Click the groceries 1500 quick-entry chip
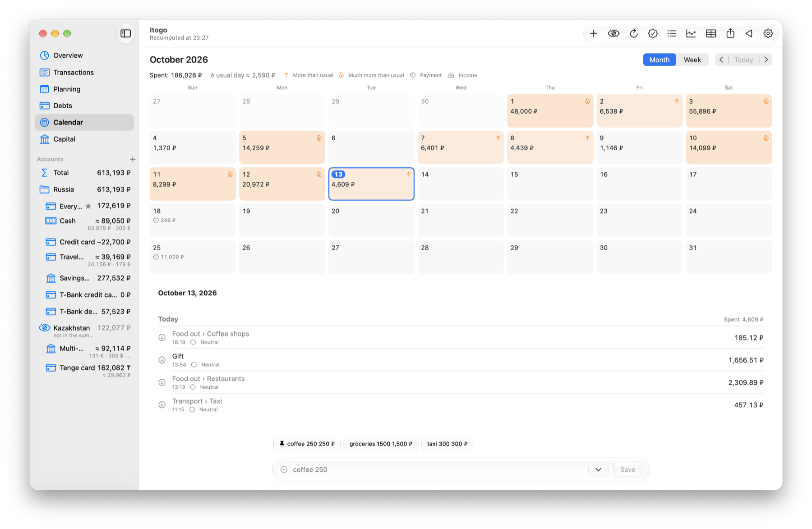 [x=381, y=444]
